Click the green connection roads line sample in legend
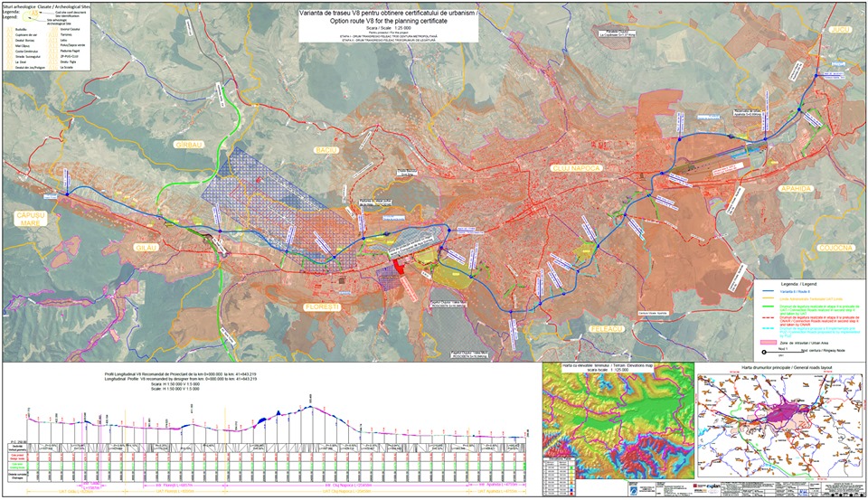This screenshot has width=868, height=500. point(768,307)
